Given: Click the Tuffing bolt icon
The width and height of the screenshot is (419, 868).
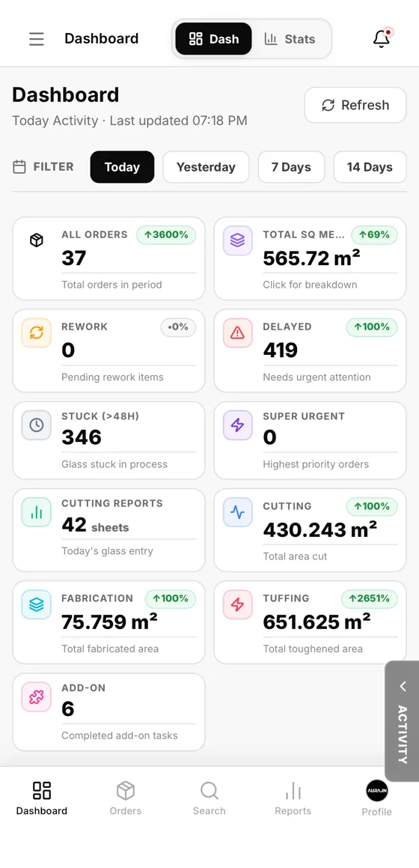Looking at the screenshot, I should [238, 604].
